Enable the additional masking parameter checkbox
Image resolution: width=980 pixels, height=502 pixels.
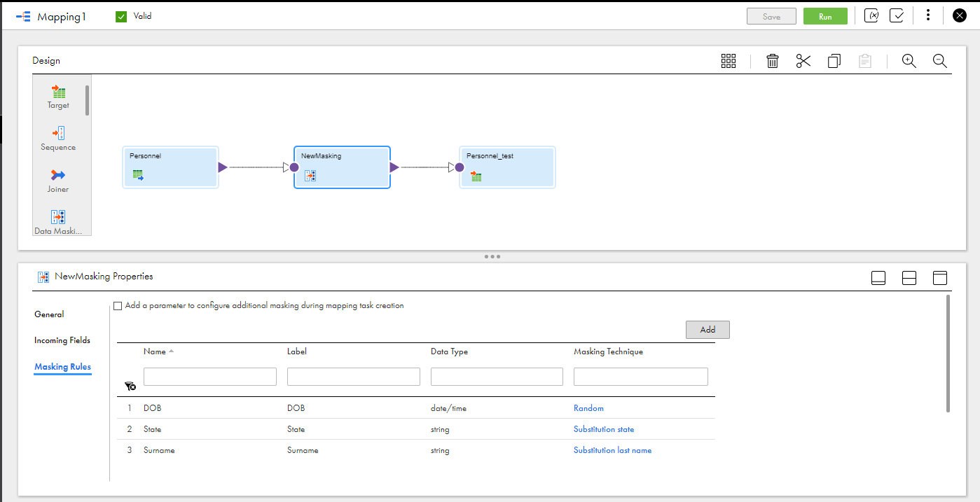(x=118, y=306)
